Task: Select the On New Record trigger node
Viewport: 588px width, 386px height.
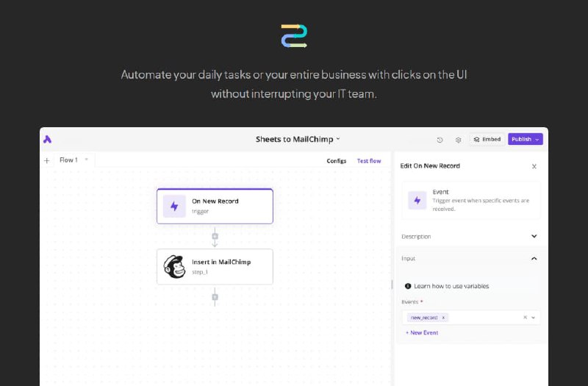Action: click(215, 206)
